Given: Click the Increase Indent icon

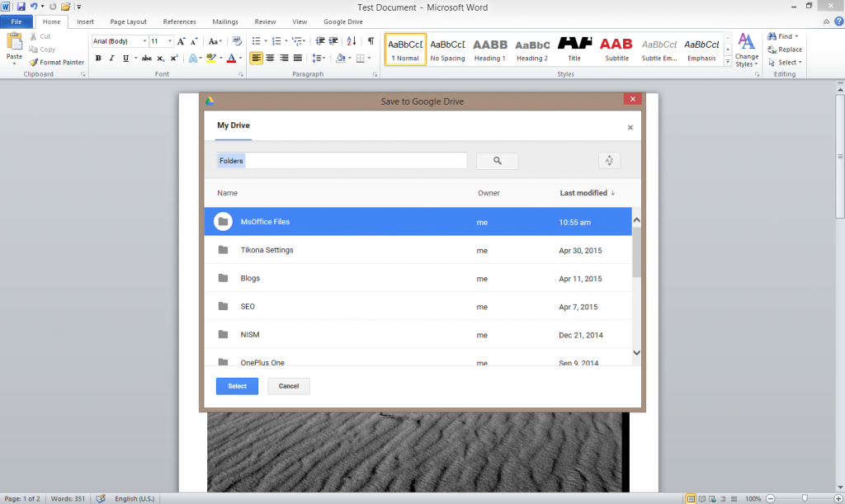Looking at the screenshot, I should [333, 41].
